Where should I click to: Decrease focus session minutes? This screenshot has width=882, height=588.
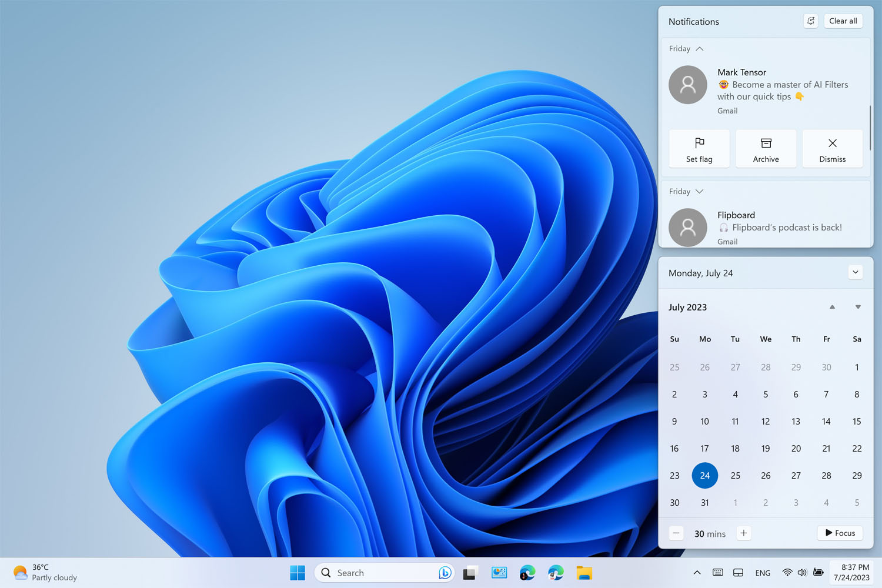pos(676,533)
